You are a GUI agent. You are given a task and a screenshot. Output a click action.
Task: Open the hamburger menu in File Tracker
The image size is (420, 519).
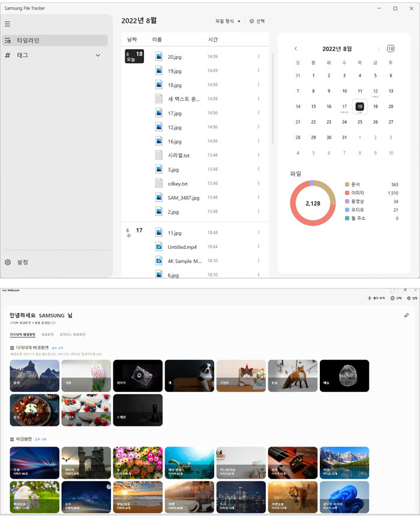[7, 24]
